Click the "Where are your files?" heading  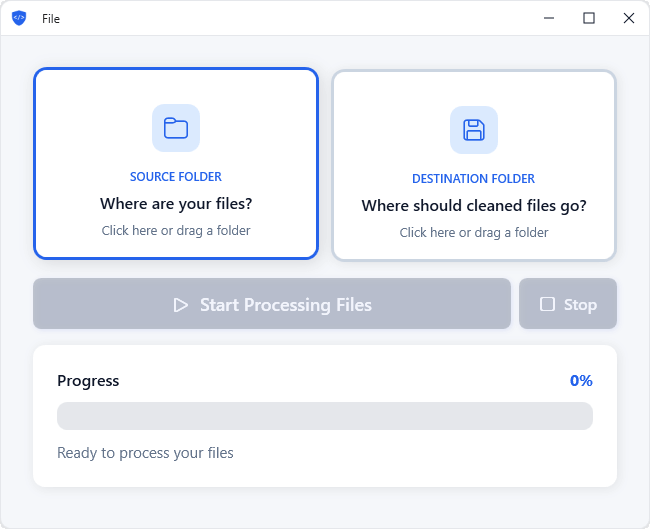pyautogui.click(x=176, y=204)
